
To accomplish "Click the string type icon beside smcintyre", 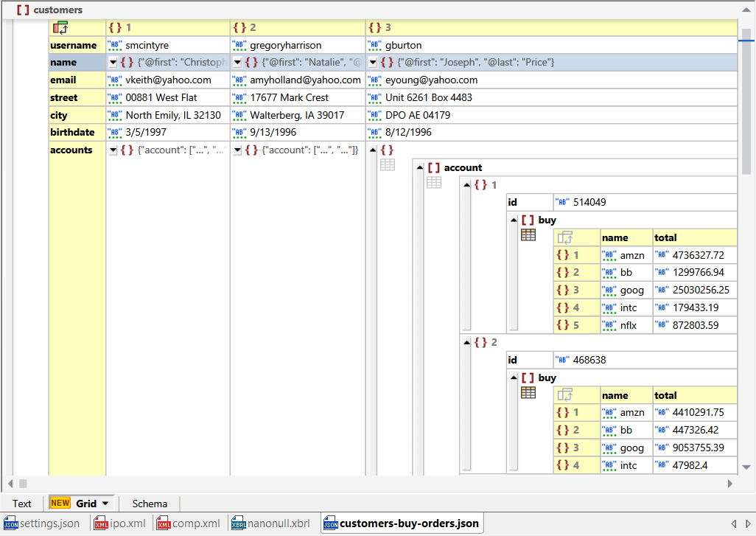I will pyautogui.click(x=114, y=45).
